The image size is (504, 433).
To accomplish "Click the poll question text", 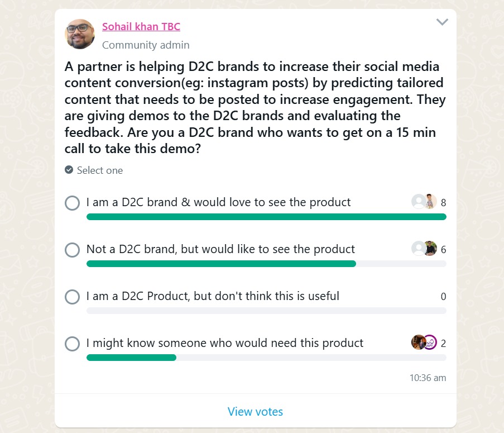I will coord(255,107).
